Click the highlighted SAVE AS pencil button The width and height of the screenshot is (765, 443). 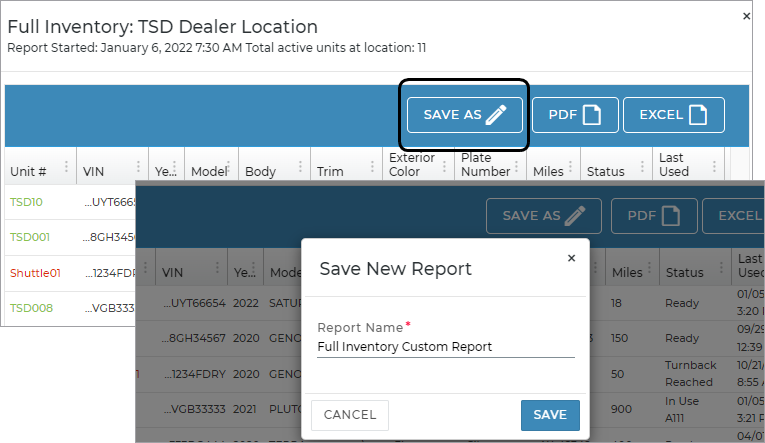coord(464,115)
